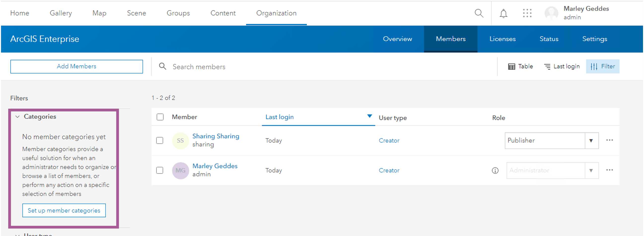Open the notifications bell
The image size is (644, 236).
click(x=503, y=13)
